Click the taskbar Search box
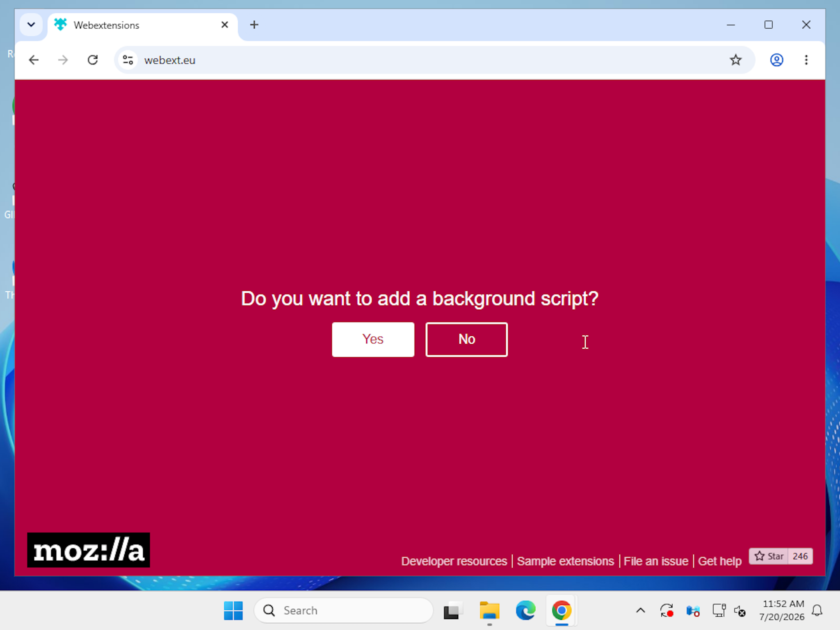This screenshot has width=840, height=630. click(x=343, y=610)
